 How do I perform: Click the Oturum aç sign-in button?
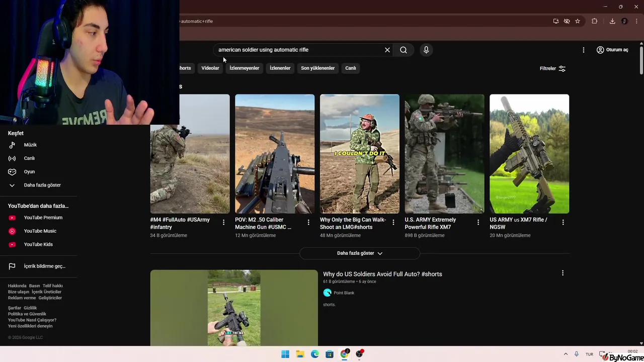pos(612,50)
